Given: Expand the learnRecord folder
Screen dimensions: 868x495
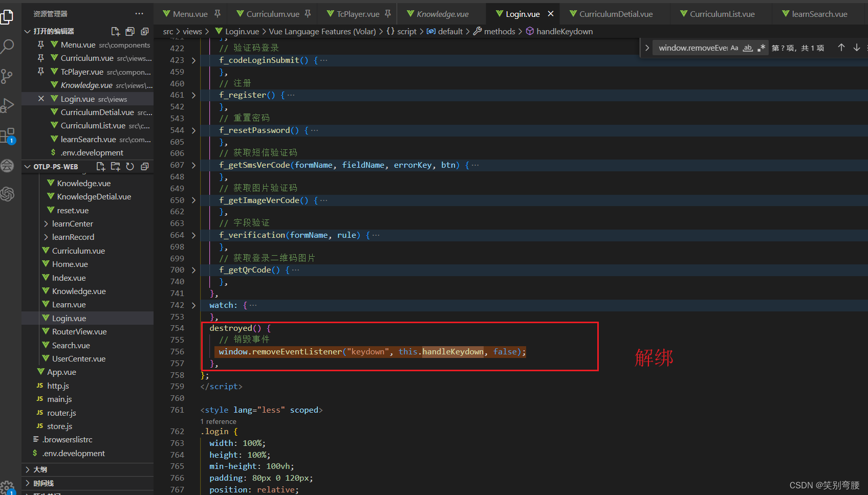Looking at the screenshot, I should tap(73, 237).
